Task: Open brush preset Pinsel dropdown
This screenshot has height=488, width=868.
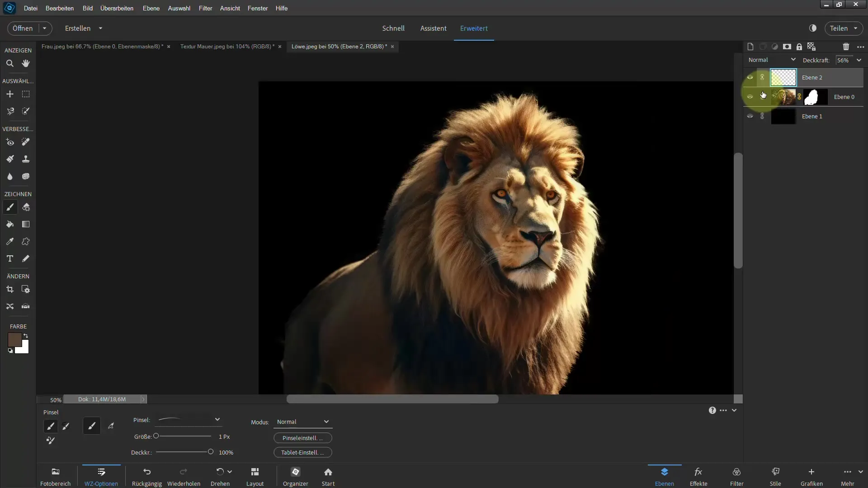Action: point(189,420)
